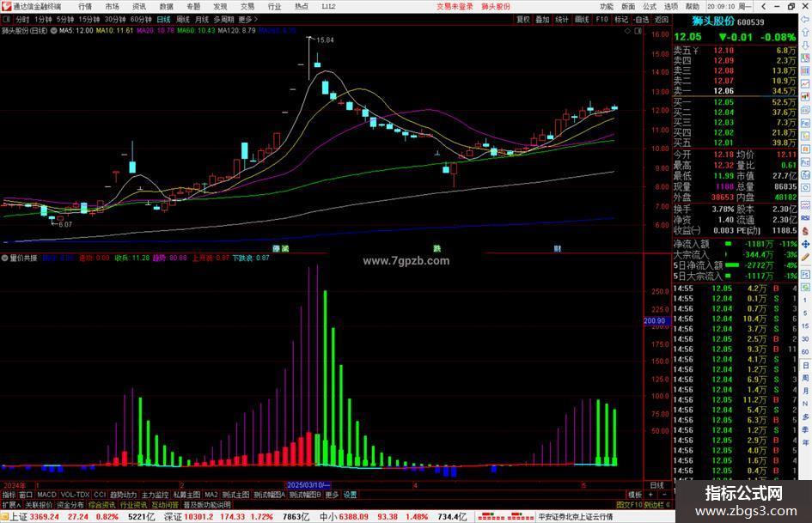Click the diamond icon above price axis

(627, 31)
